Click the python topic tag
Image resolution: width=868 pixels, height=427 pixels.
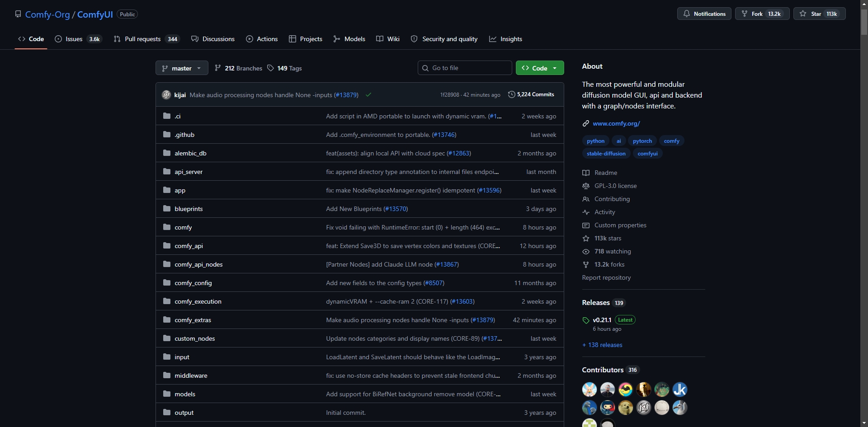(x=595, y=141)
